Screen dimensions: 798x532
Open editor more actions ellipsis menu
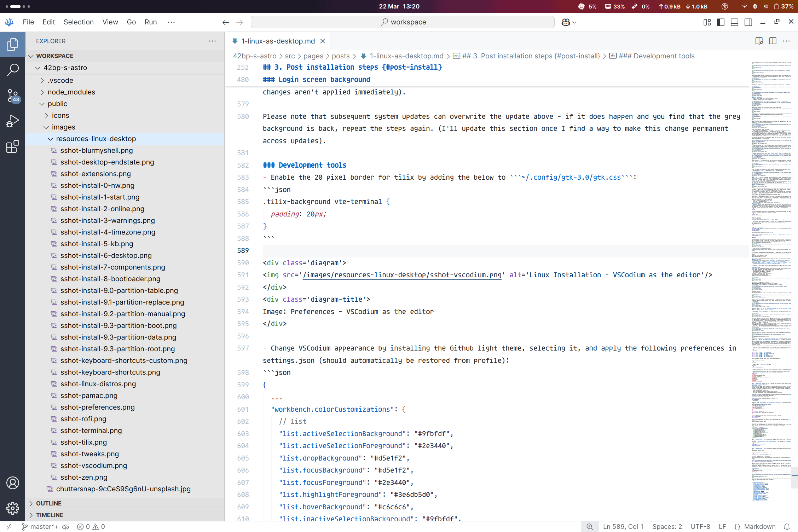click(786, 41)
